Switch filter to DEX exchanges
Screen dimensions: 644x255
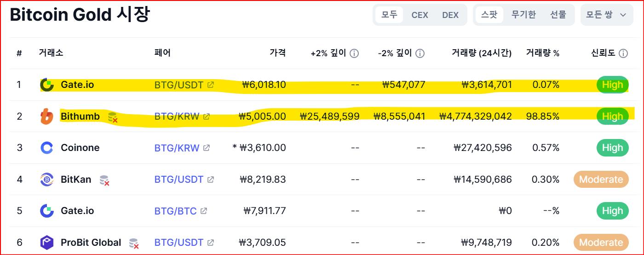[x=450, y=15]
